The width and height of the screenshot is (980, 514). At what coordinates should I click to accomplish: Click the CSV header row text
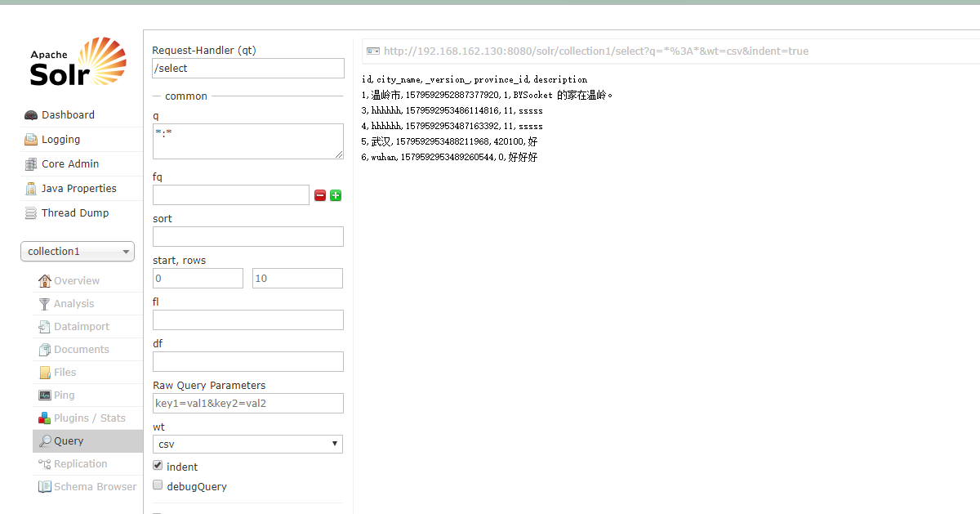point(474,80)
